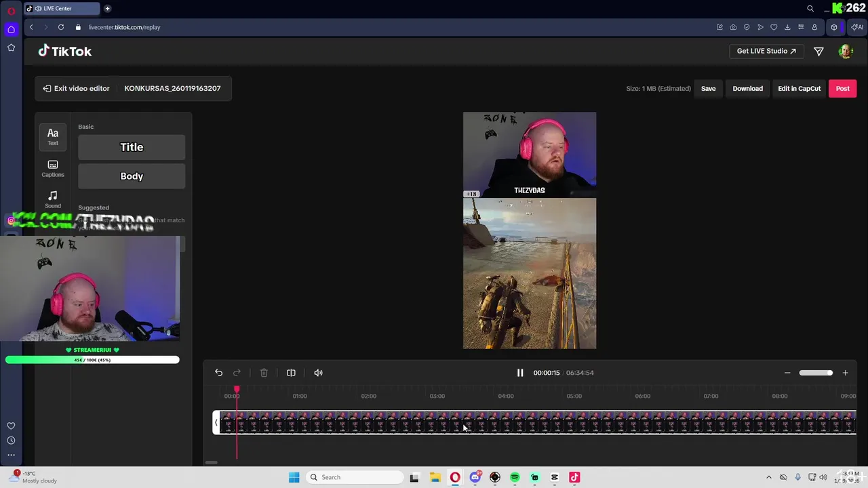The width and height of the screenshot is (868, 488).
Task: Mute the clip volume speaker icon
Action: click(318, 373)
